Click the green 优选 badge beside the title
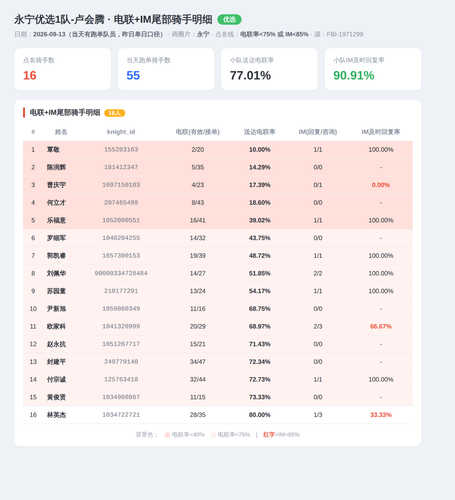 tap(229, 20)
